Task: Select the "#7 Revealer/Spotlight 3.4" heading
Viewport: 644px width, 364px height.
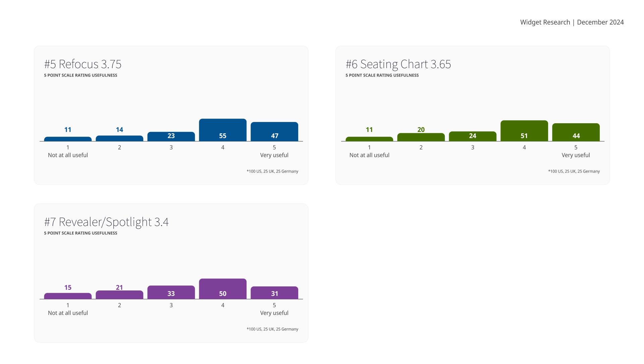Action: (x=106, y=222)
